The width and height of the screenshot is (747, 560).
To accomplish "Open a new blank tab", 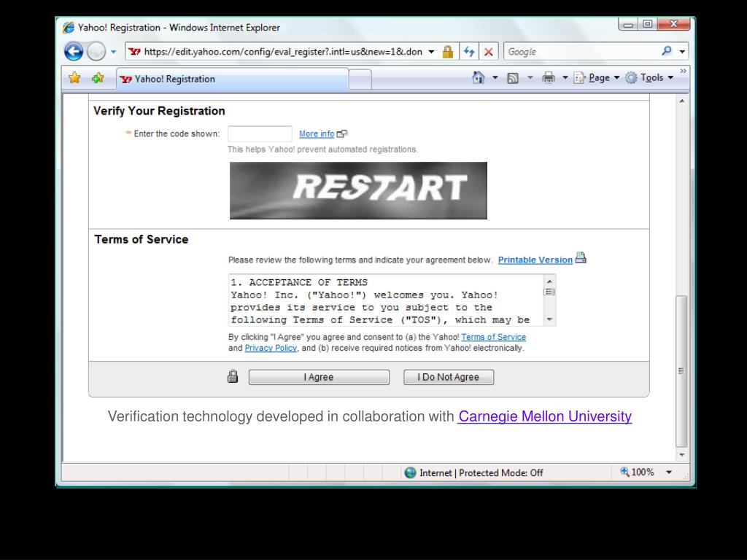I will 360,79.
